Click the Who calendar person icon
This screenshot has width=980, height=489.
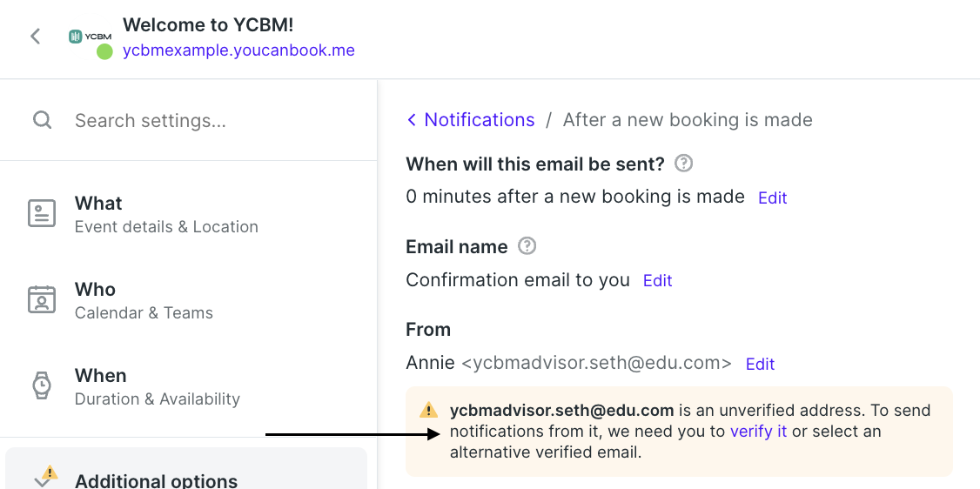pyautogui.click(x=42, y=300)
